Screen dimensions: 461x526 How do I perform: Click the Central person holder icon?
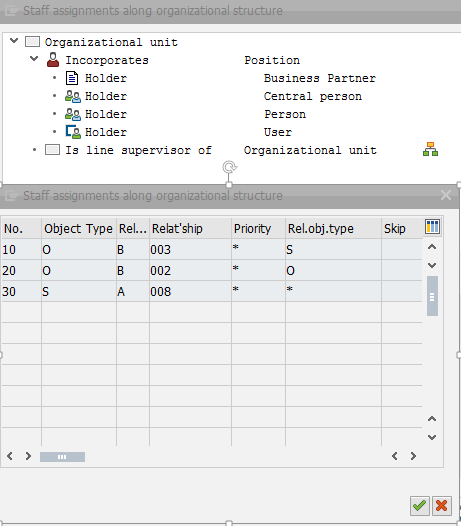pyautogui.click(x=73, y=96)
